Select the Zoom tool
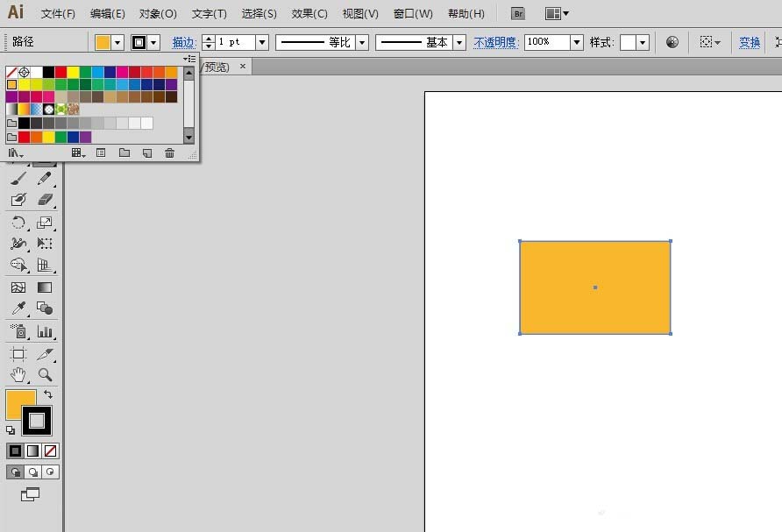Image resolution: width=782 pixels, height=532 pixels. point(45,374)
